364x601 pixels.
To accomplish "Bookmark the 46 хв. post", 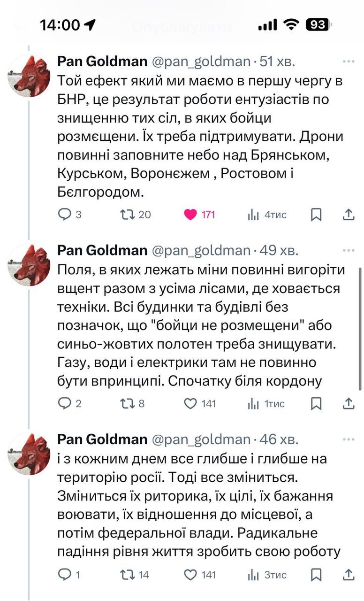I will [317, 574].
